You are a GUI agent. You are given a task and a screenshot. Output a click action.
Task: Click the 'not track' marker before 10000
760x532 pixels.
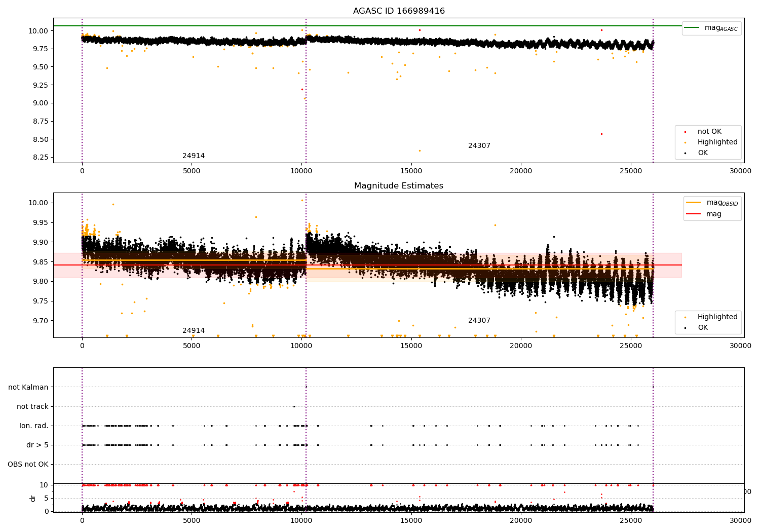click(294, 406)
